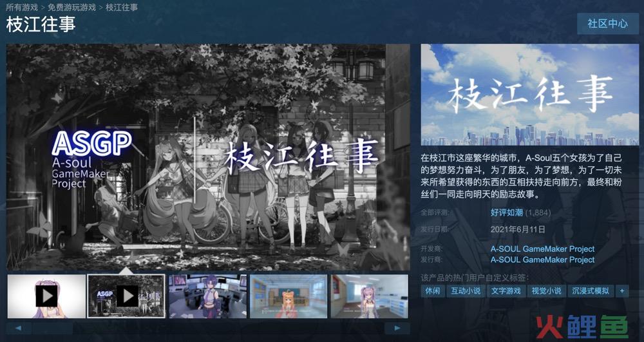Viewport: 644px width, 342px height.
Task: Open the 休闲 tag
Action: pyautogui.click(x=433, y=291)
